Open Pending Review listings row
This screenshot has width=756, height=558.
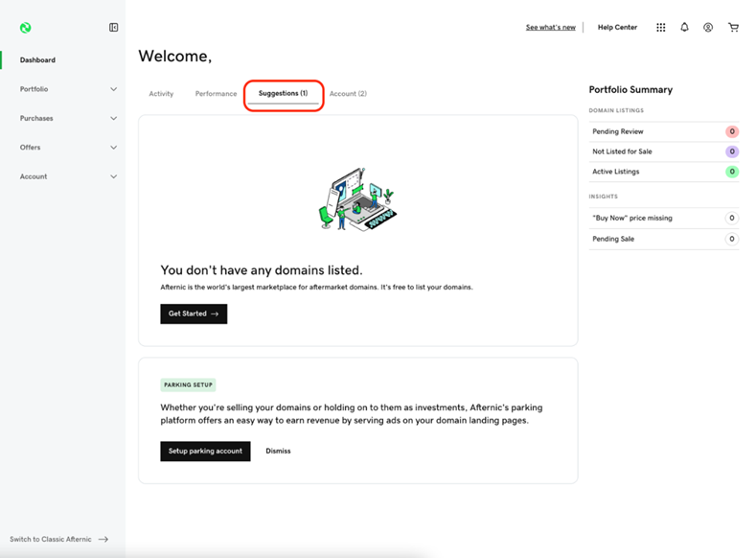click(663, 131)
